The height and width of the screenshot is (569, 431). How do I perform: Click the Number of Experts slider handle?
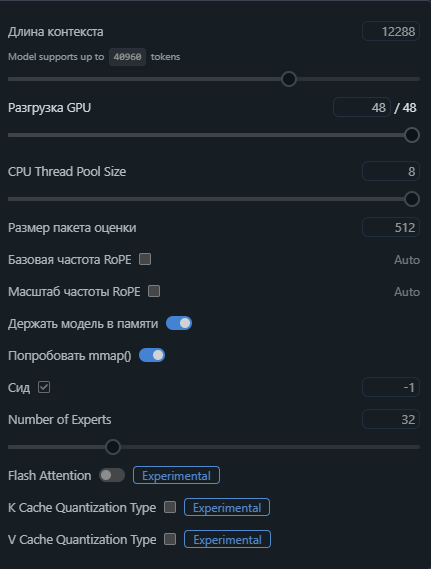113,447
